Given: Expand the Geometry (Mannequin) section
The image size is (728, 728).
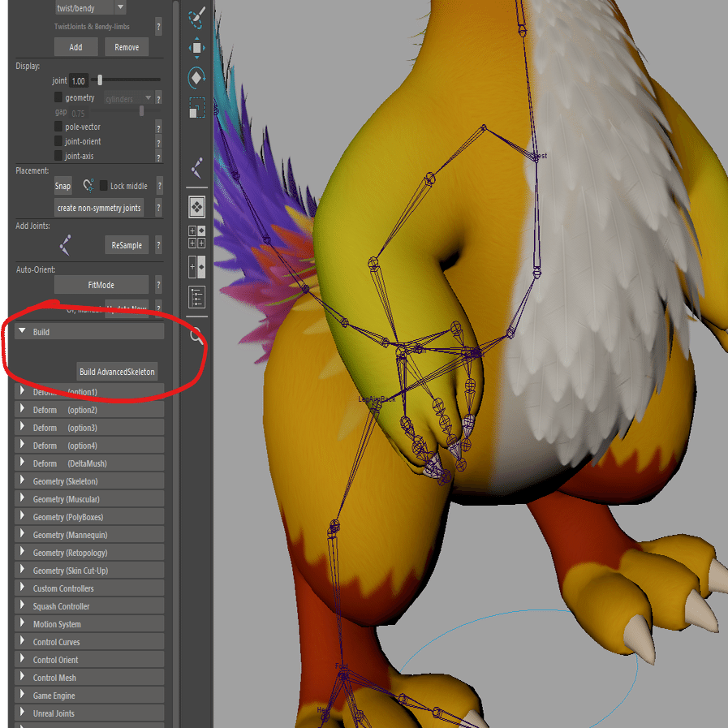Looking at the screenshot, I should coord(89,534).
